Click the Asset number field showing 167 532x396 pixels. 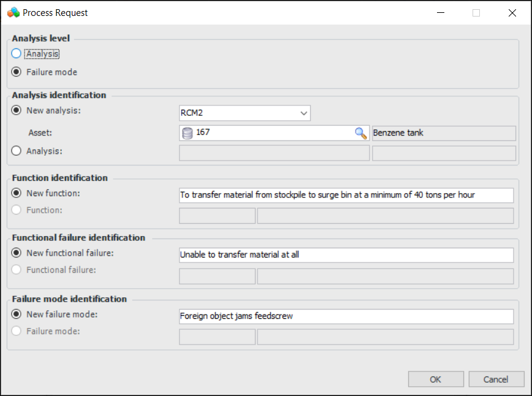pyautogui.click(x=270, y=133)
